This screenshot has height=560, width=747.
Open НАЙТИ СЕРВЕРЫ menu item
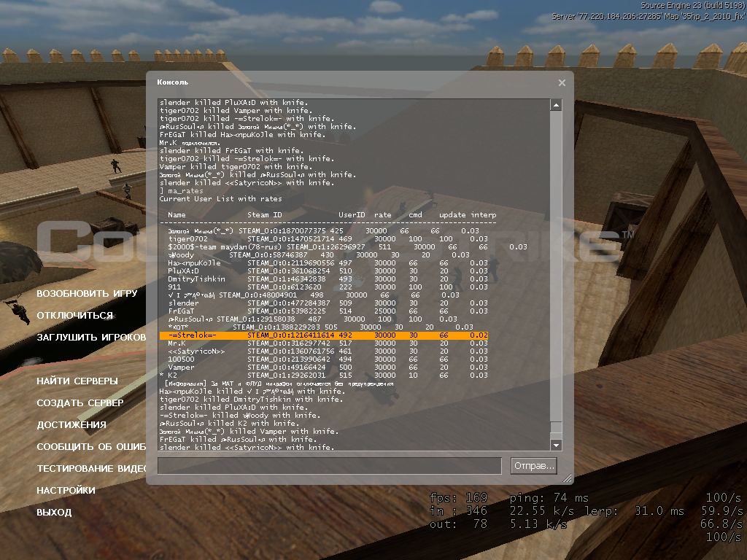click(77, 381)
